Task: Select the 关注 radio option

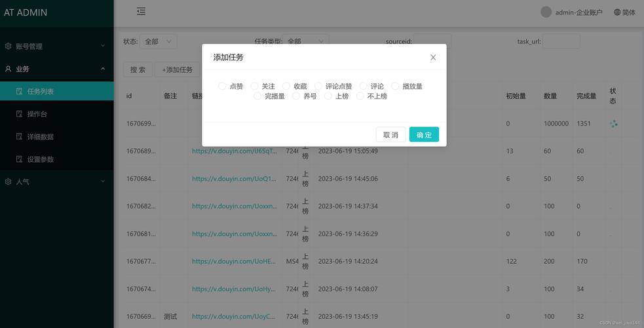Action: (254, 87)
